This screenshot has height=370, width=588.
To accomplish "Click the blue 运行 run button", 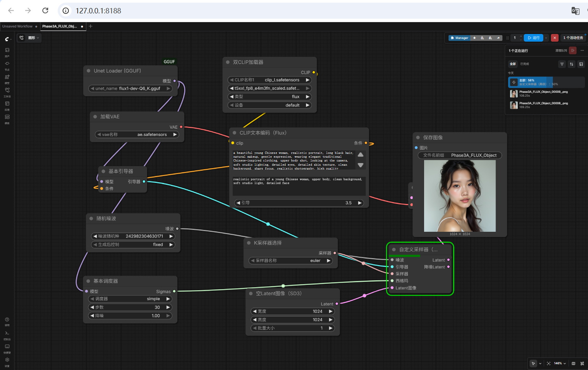I will pyautogui.click(x=534, y=38).
